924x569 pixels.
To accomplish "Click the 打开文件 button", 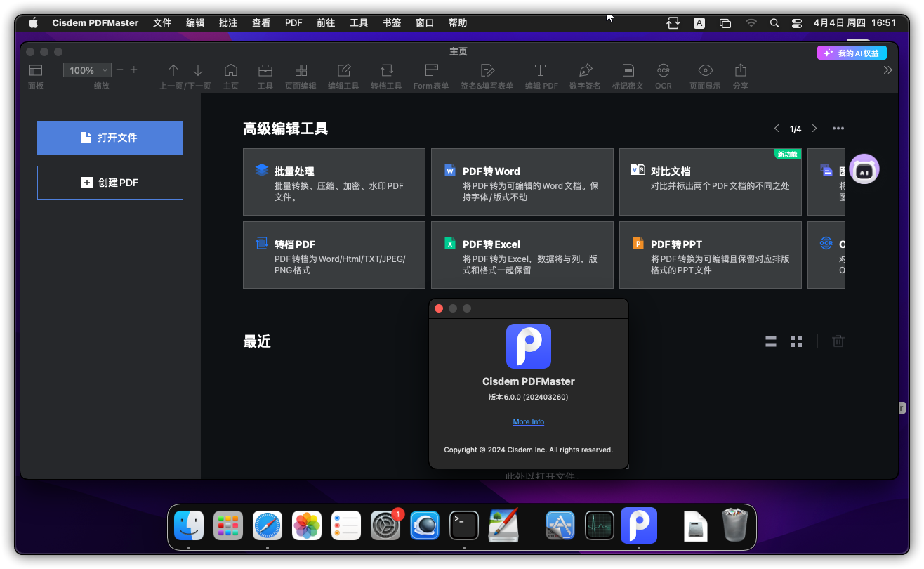I will 110,138.
